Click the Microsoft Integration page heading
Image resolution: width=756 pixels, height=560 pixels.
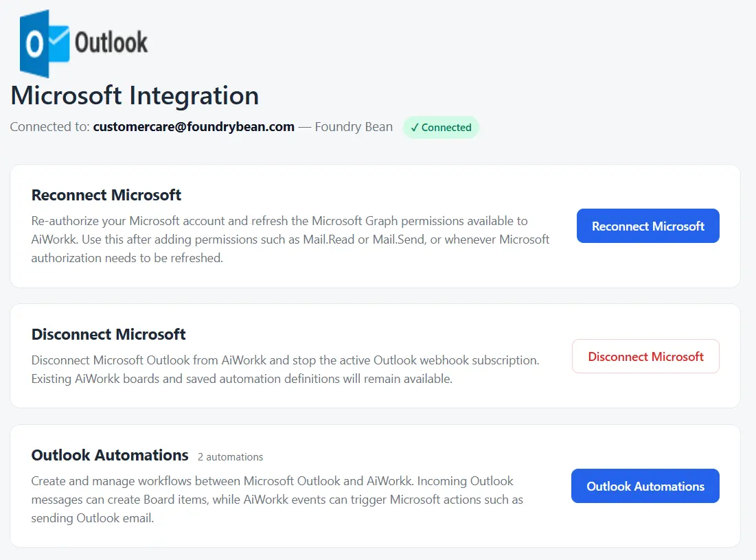[135, 95]
